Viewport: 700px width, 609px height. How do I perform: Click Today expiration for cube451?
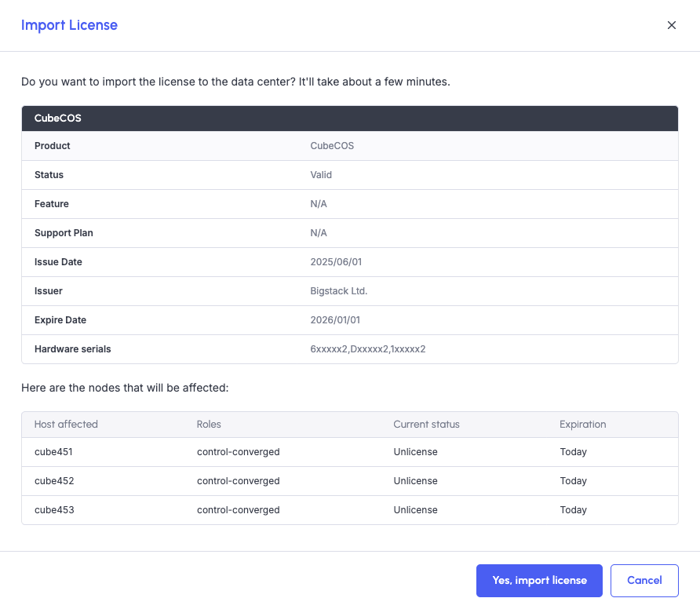tap(574, 452)
